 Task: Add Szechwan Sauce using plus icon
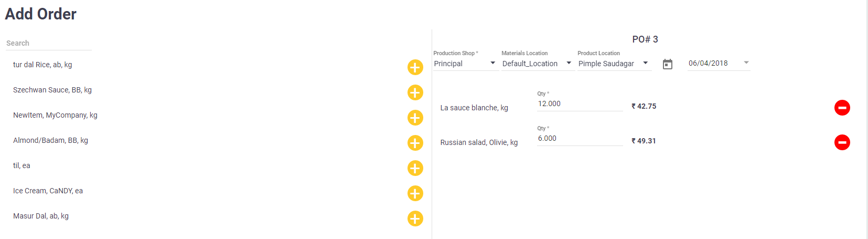coord(415,92)
